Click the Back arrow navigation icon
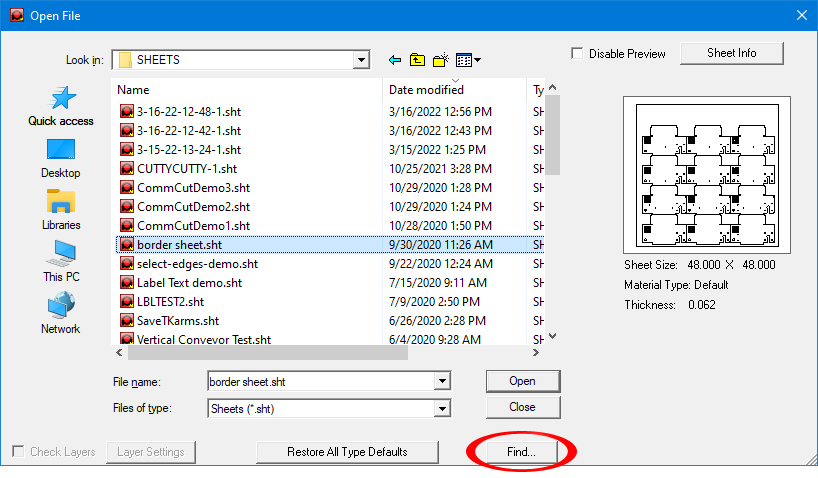This screenshot has width=818, height=478. 395,60
